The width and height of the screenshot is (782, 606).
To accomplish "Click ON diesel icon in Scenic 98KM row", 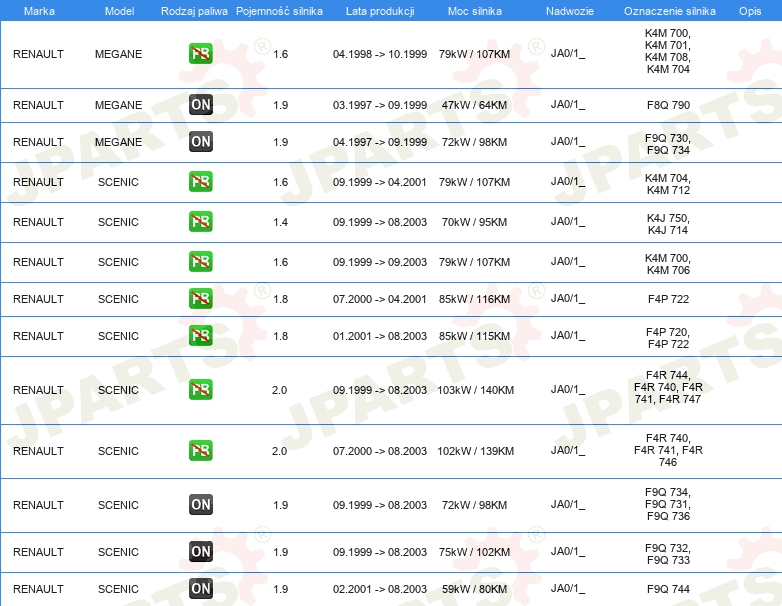I will pyautogui.click(x=200, y=504).
